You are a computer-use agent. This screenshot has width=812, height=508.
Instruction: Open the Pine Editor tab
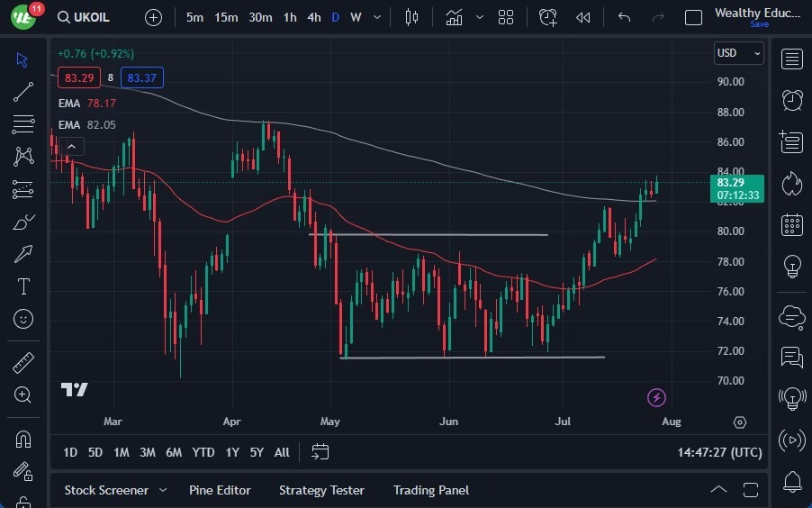click(x=220, y=490)
